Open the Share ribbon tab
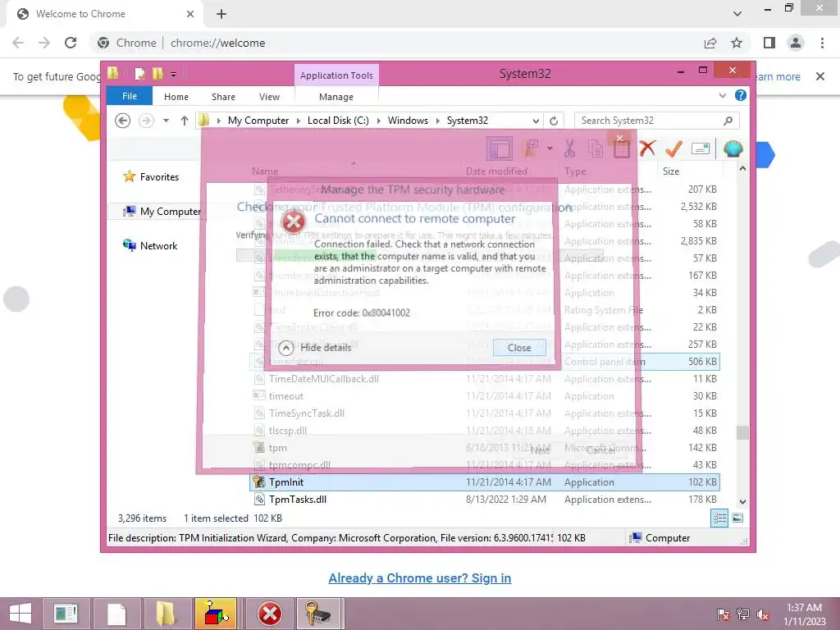Screen dimensions: 840x630 click(223, 97)
